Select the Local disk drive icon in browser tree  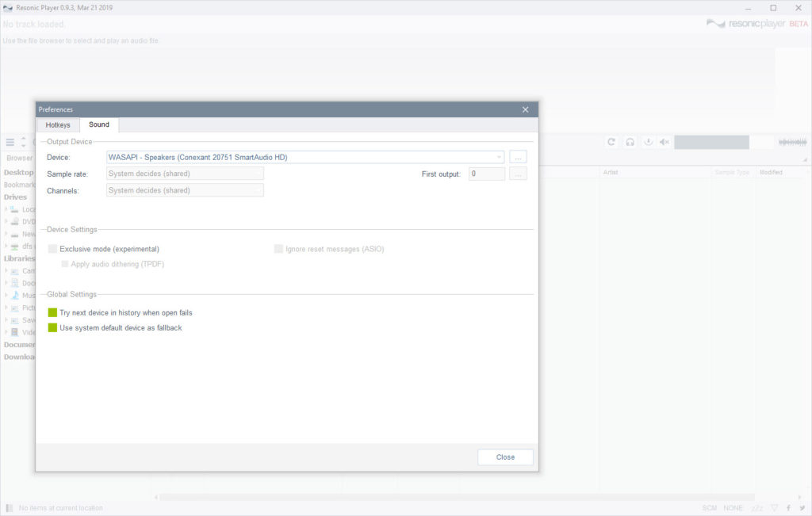(x=14, y=209)
